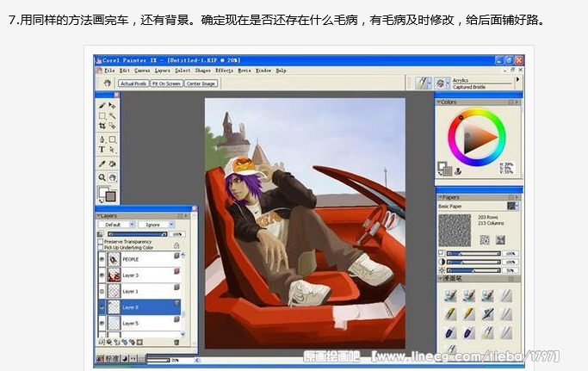Select the Crop tool
This screenshot has height=371, width=588.
click(x=102, y=126)
